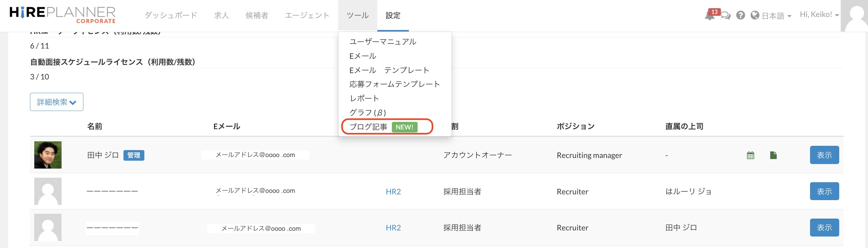Image resolution: width=868 pixels, height=248 pixels.
Task: Open 田中 ジロ profile photo
Action: pyautogui.click(x=48, y=155)
